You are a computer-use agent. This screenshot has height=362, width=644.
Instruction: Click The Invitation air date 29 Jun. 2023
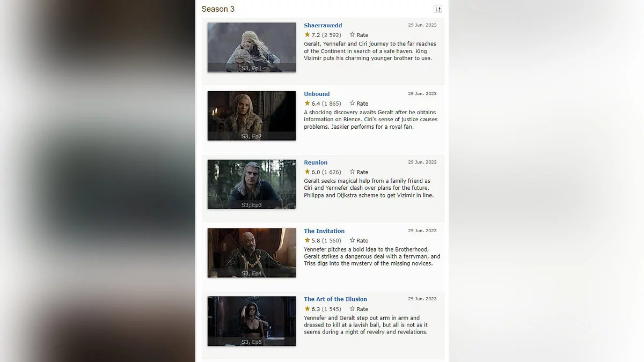pyautogui.click(x=422, y=231)
